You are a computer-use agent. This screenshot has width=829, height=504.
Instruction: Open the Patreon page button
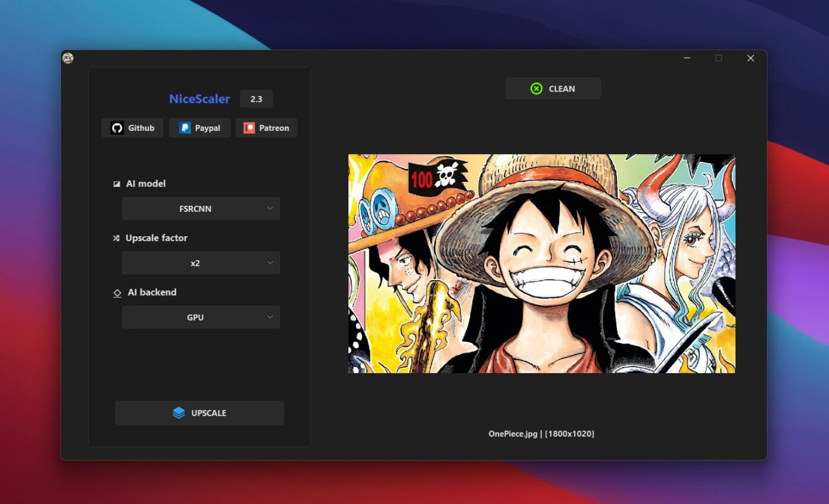[266, 128]
